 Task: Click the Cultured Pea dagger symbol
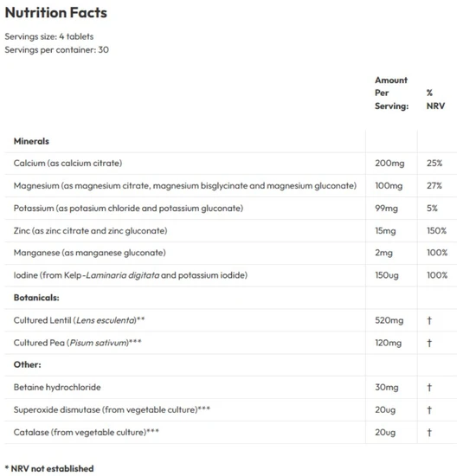pos(429,343)
